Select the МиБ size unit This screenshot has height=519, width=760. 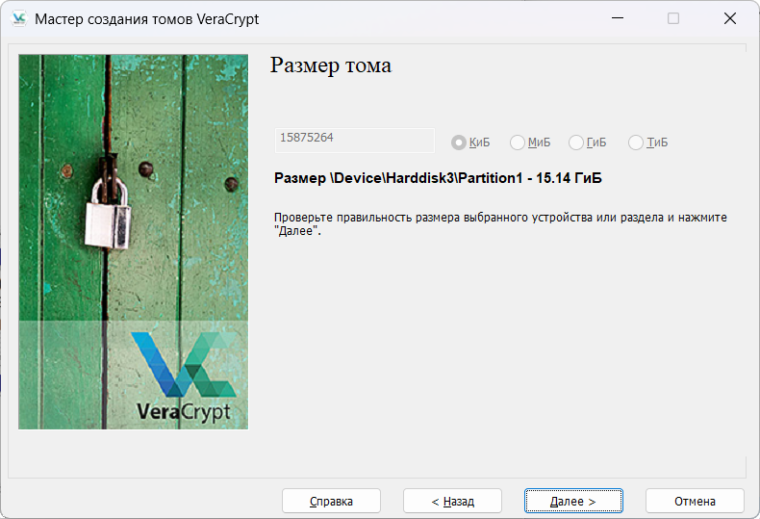click(x=517, y=143)
